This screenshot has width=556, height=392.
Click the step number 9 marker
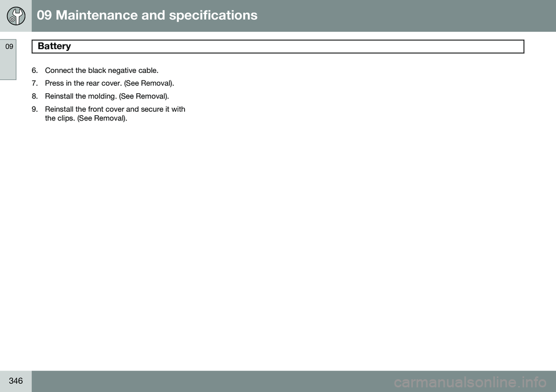[34, 109]
